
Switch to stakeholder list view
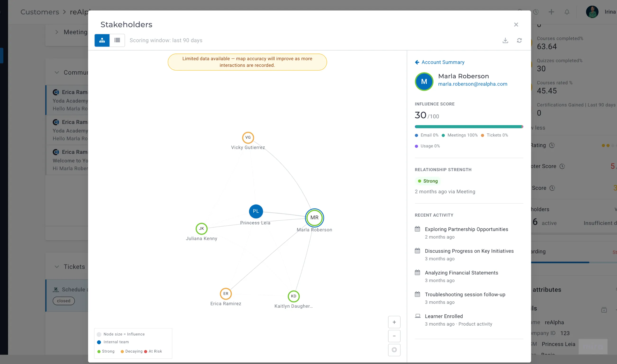[117, 40]
